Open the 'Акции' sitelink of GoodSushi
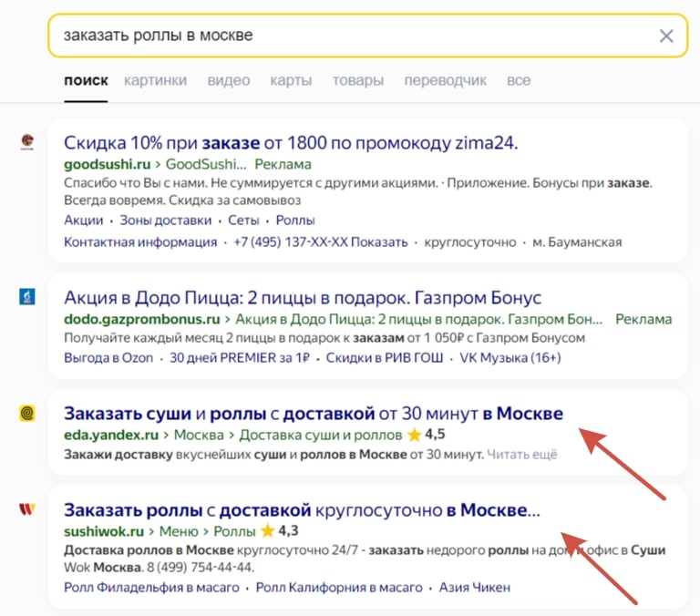This screenshot has height=616, width=700. click(84, 221)
